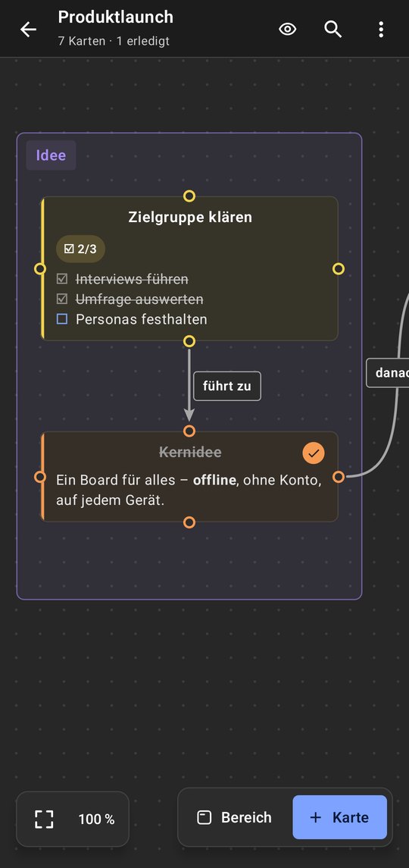Image resolution: width=409 pixels, height=868 pixels.
Task: Tap the 100 % zoom level
Action: click(97, 819)
